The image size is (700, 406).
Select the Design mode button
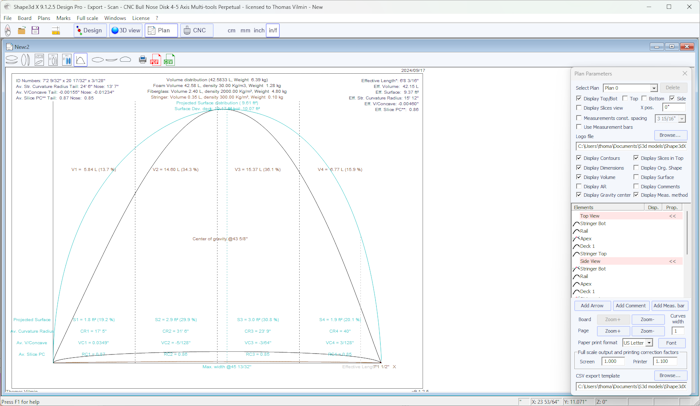point(89,31)
